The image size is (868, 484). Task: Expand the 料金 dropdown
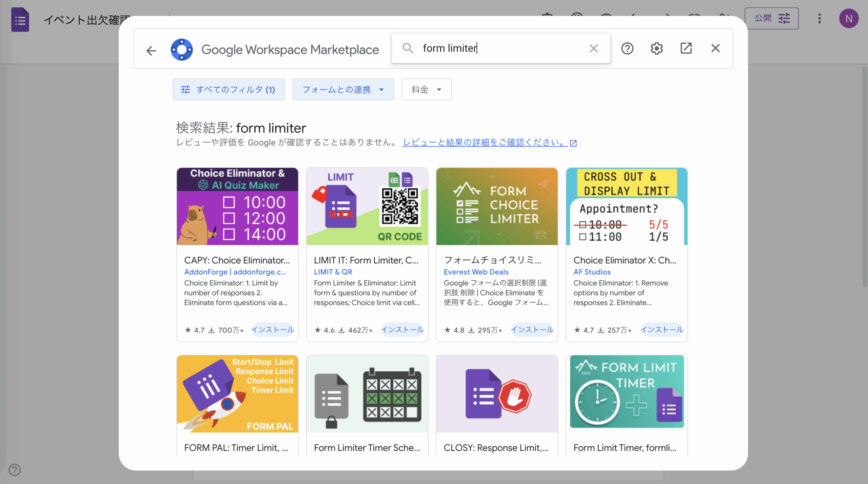point(427,90)
